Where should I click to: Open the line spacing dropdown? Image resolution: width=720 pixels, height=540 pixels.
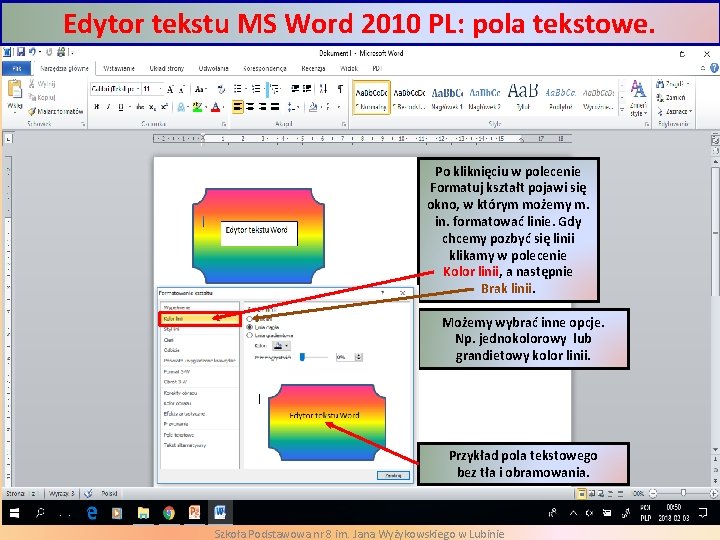293,107
